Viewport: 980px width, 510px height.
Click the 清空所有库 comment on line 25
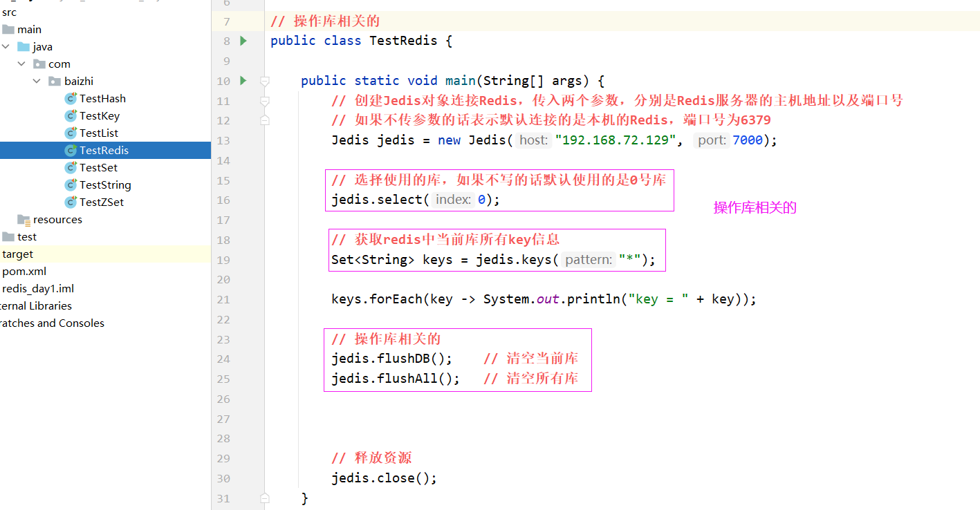click(x=530, y=378)
